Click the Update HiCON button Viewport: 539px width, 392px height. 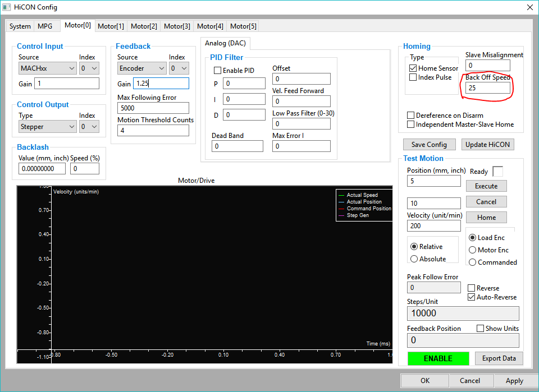487,145
